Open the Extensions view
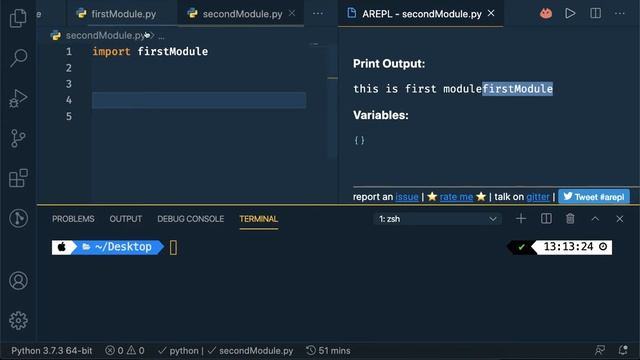 (x=18, y=178)
